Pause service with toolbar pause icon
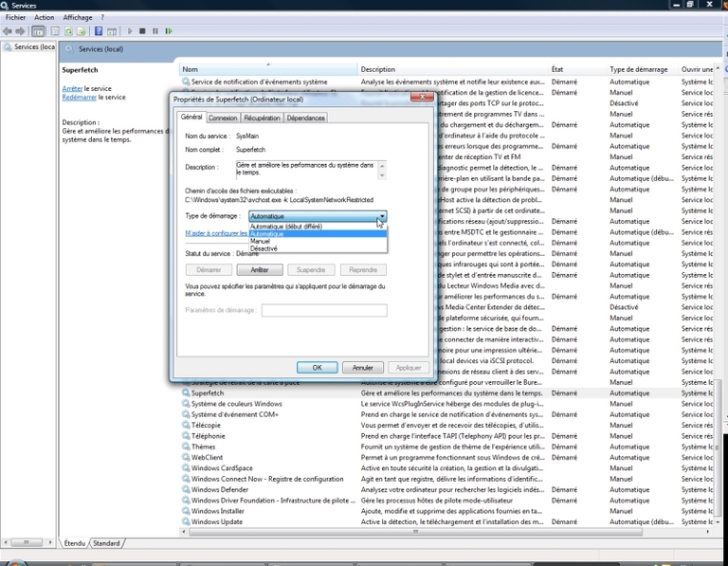This screenshot has height=566, width=728. click(155, 31)
